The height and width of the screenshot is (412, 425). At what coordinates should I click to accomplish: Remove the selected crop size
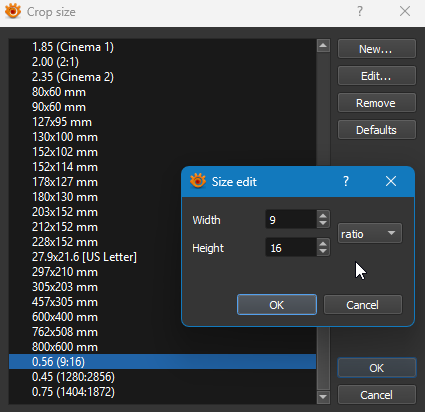[x=377, y=103]
